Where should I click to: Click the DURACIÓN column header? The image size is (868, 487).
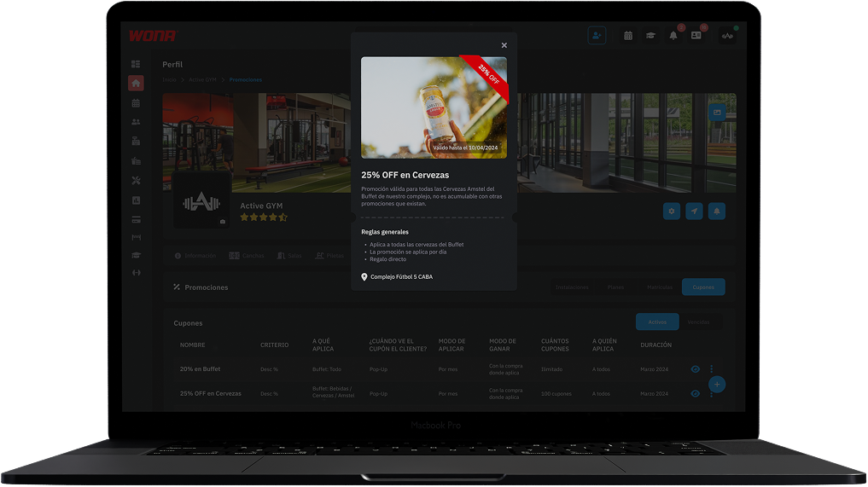(656, 345)
